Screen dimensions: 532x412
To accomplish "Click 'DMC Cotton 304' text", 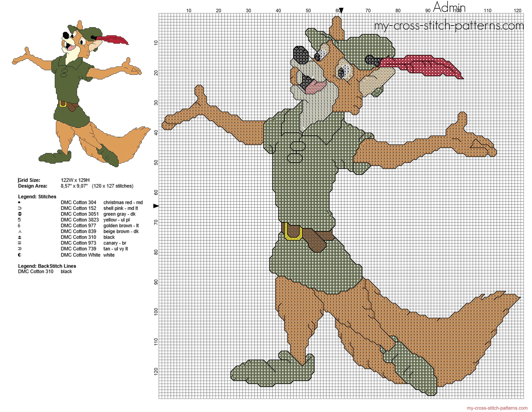I will [78, 202].
